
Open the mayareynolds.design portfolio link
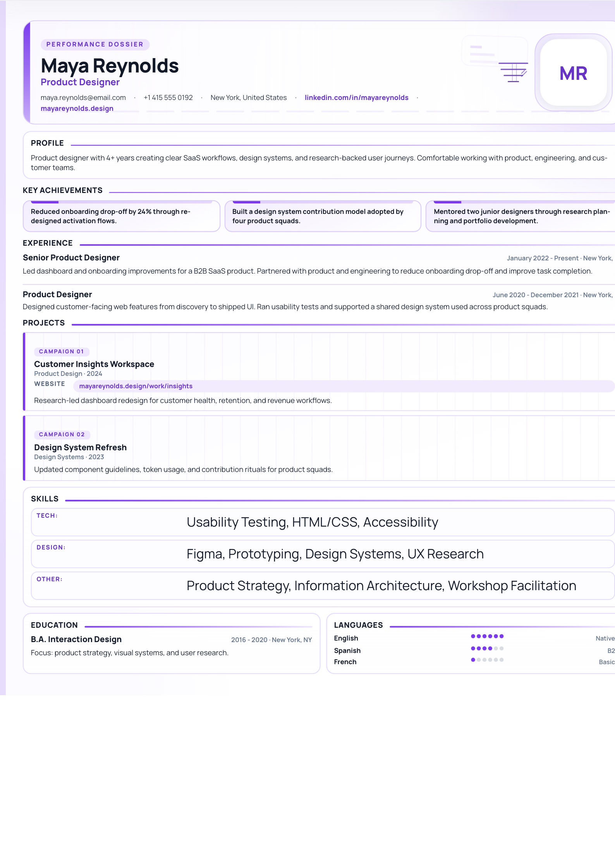click(77, 108)
